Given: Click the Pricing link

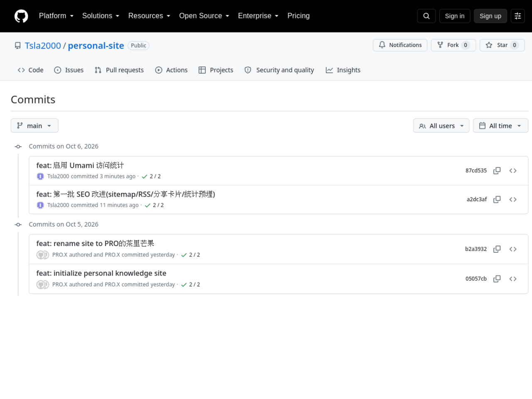Looking at the screenshot, I should tap(298, 16).
